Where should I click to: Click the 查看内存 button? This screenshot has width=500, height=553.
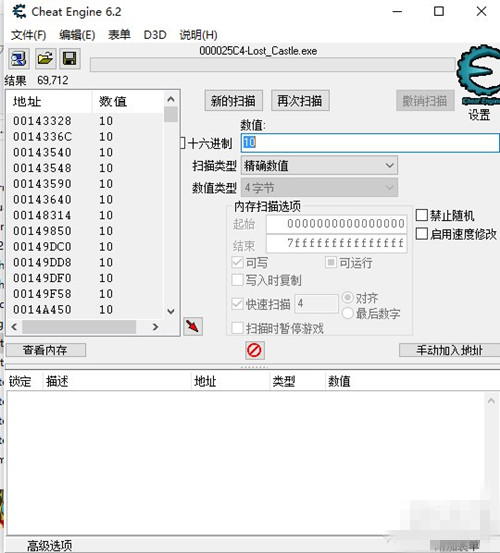[45, 350]
